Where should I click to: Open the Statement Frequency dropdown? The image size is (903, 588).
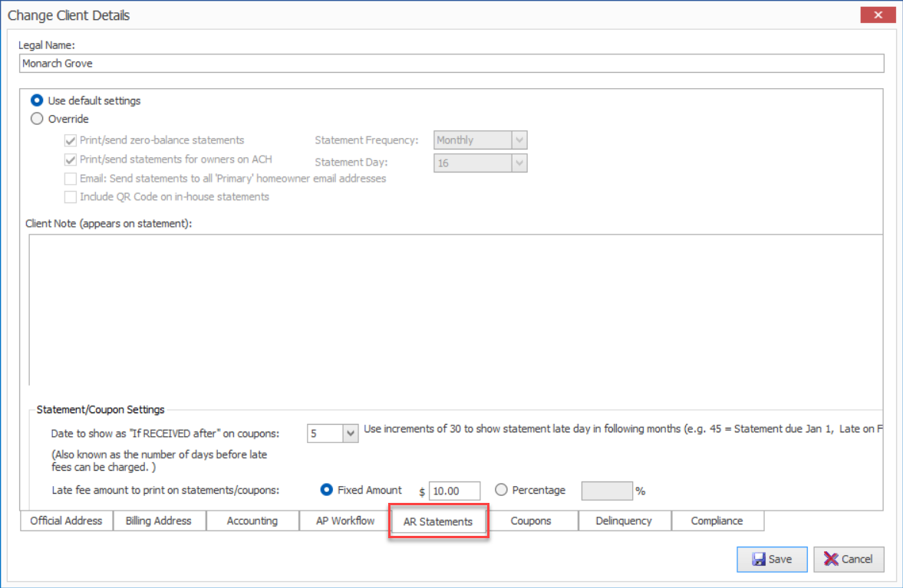click(519, 140)
